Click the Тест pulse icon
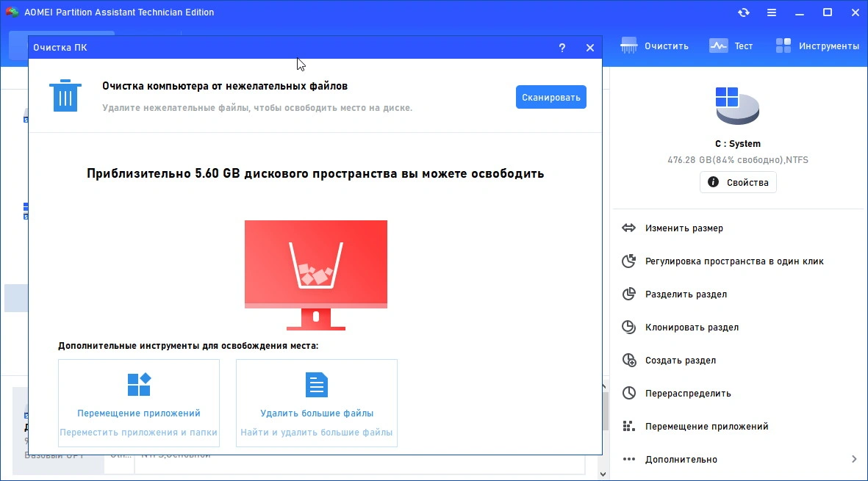This screenshot has width=868, height=481. coord(719,46)
